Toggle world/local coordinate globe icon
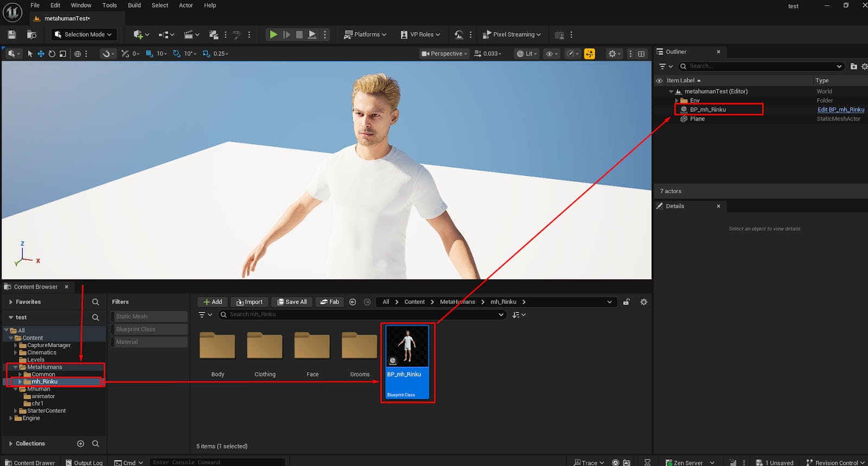The image size is (868, 466). [78, 54]
